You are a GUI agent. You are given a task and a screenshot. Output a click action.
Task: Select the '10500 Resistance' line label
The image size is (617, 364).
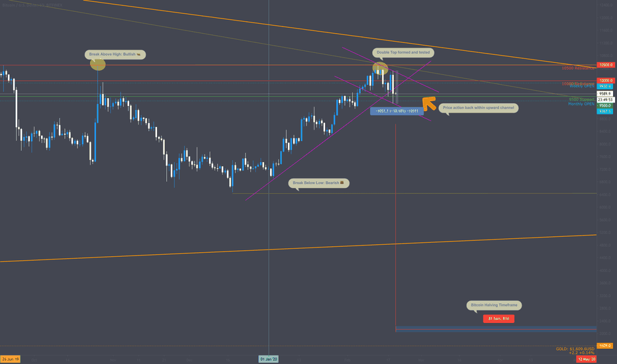point(578,68)
